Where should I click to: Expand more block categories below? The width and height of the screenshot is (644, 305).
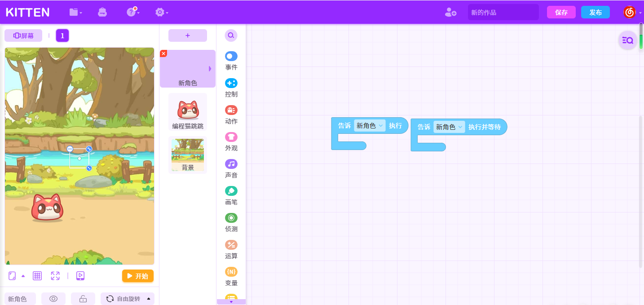231,302
